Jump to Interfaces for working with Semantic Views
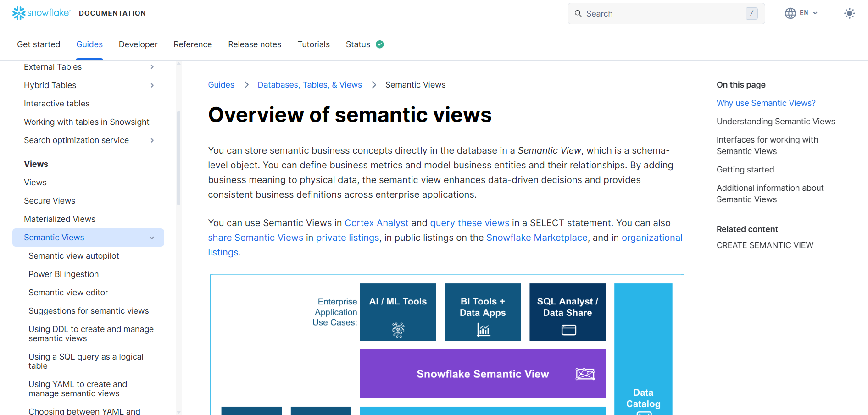The width and height of the screenshot is (868, 415). [x=768, y=145]
